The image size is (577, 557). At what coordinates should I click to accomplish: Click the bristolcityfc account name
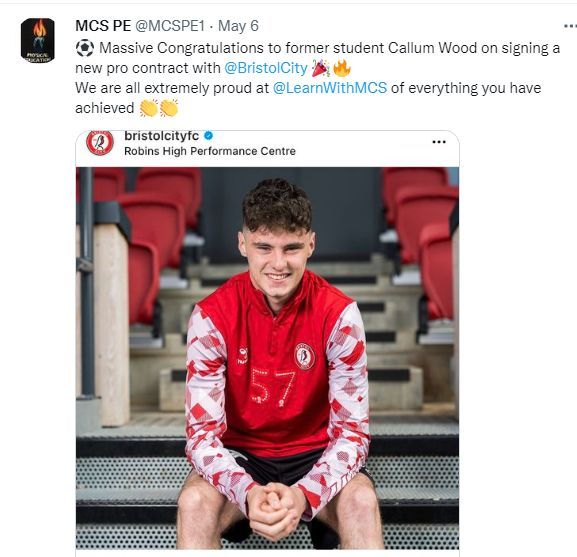tap(162, 136)
